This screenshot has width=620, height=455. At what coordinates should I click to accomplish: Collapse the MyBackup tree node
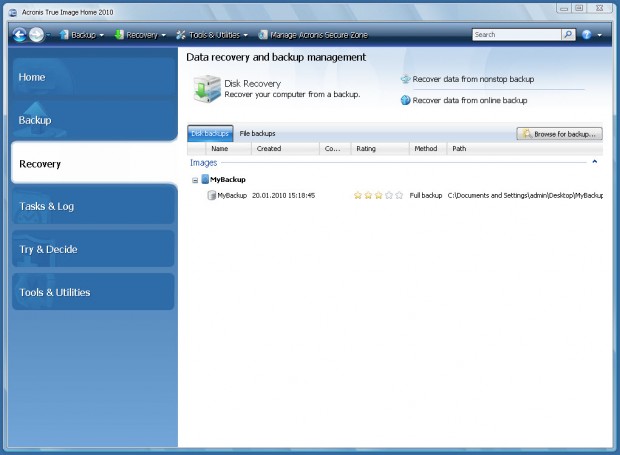pyautogui.click(x=195, y=180)
